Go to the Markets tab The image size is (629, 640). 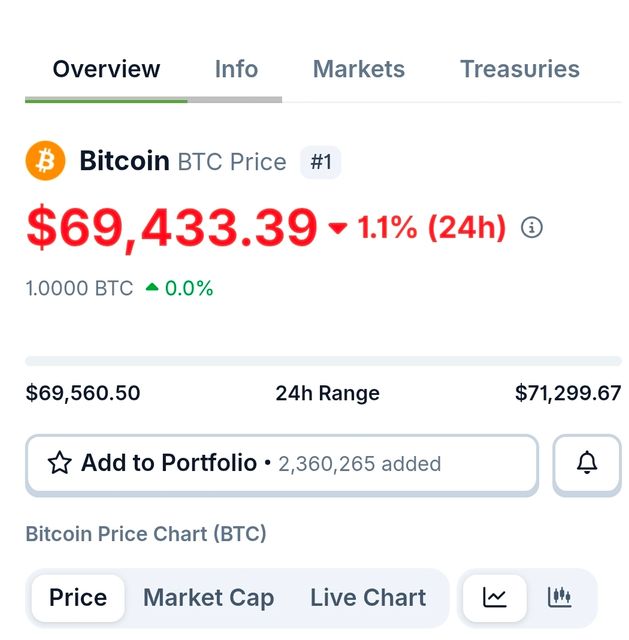click(x=359, y=69)
